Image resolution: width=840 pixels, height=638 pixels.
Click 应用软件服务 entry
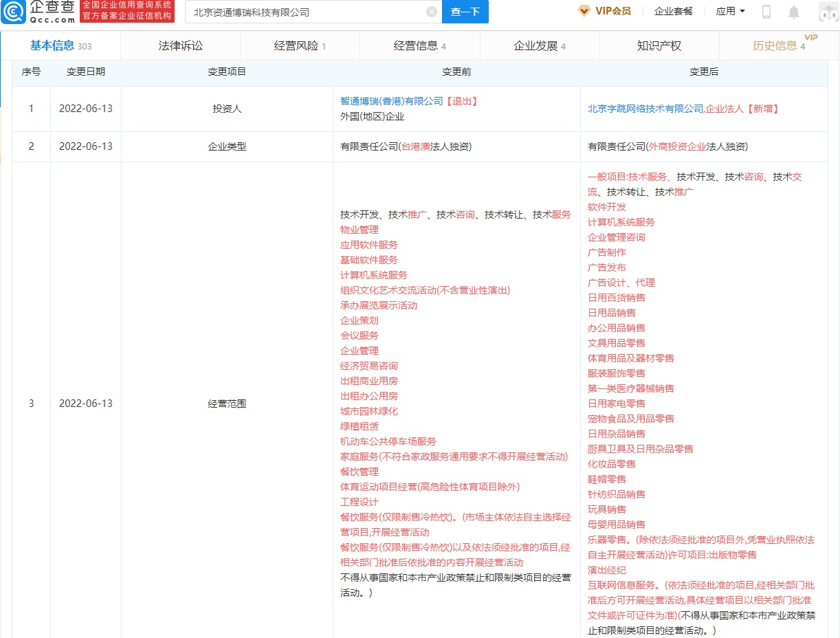click(x=369, y=245)
